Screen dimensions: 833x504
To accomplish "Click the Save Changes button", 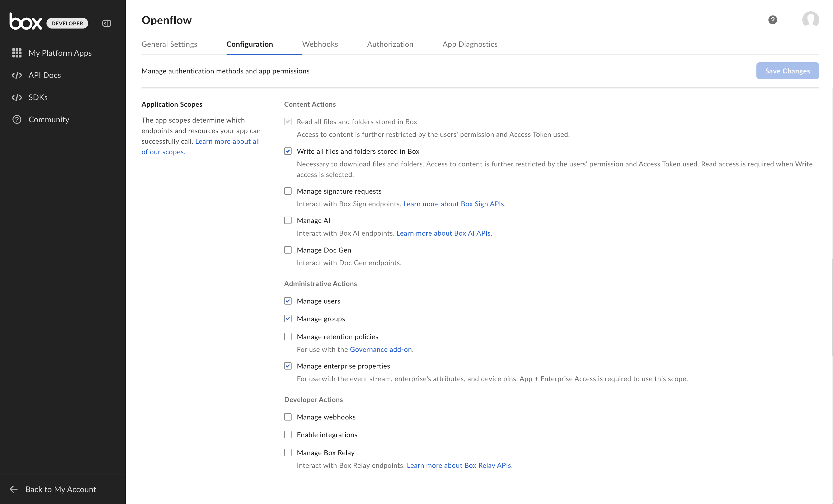I will (787, 71).
